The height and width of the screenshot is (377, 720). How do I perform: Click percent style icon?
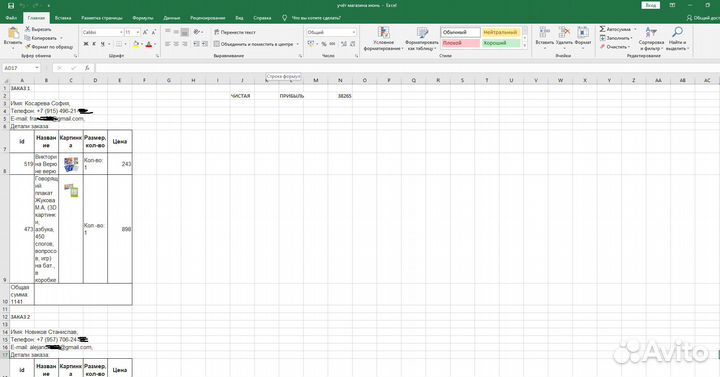[324, 44]
